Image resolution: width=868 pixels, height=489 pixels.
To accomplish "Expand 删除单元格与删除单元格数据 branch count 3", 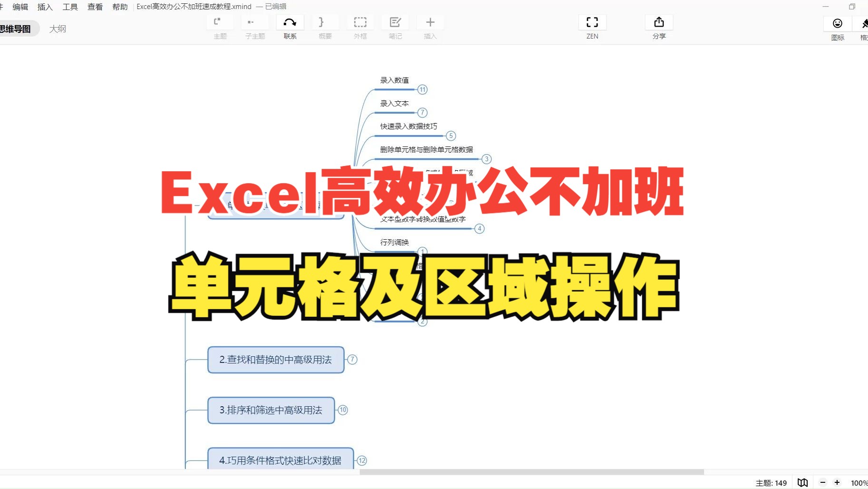I will coord(486,159).
